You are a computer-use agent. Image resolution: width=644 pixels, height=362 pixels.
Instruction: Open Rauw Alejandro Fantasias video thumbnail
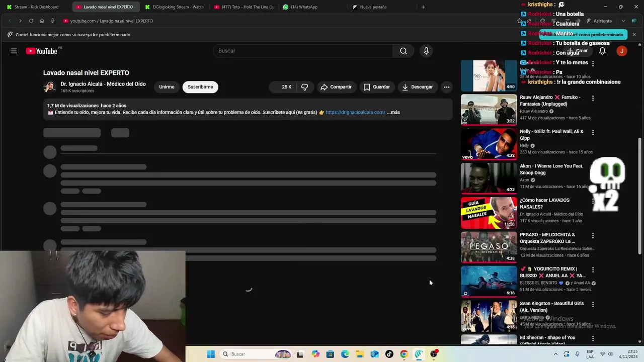click(489, 110)
